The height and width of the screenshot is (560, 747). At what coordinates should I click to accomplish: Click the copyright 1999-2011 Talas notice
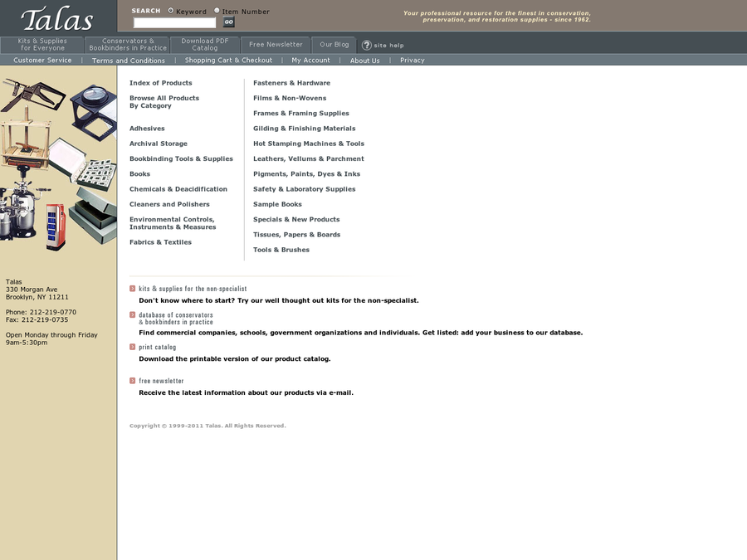pyautogui.click(x=207, y=426)
